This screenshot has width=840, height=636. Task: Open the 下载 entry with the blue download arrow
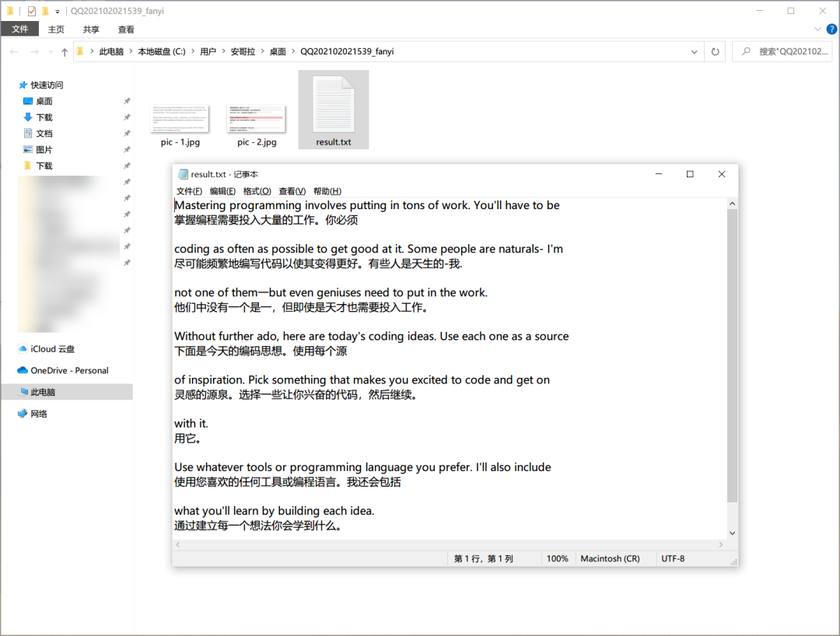(x=38, y=117)
